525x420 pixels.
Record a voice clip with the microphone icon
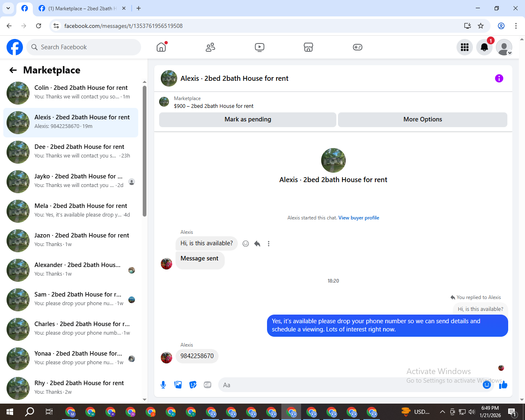pos(163,385)
